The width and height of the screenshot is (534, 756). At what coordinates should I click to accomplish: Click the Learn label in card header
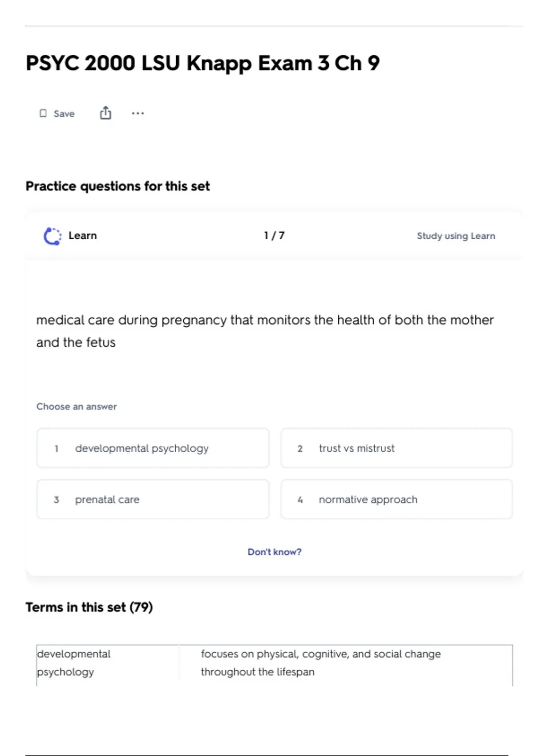pyautogui.click(x=82, y=236)
